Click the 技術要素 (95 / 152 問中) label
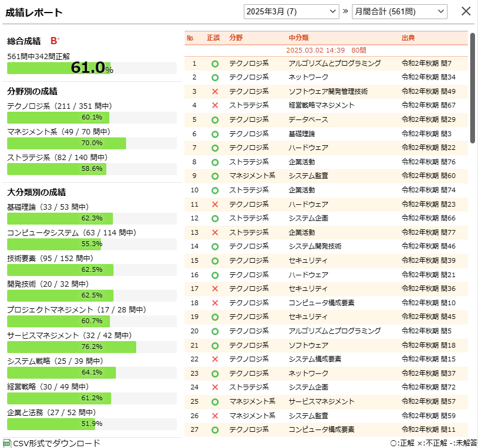 tap(50, 259)
